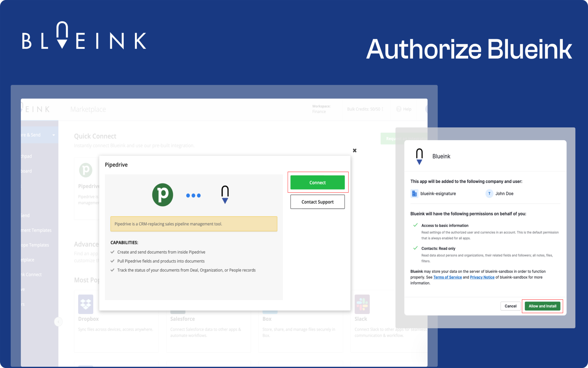Click the Pipedrive logo in the dialog
This screenshot has height=368, width=588.
click(163, 195)
